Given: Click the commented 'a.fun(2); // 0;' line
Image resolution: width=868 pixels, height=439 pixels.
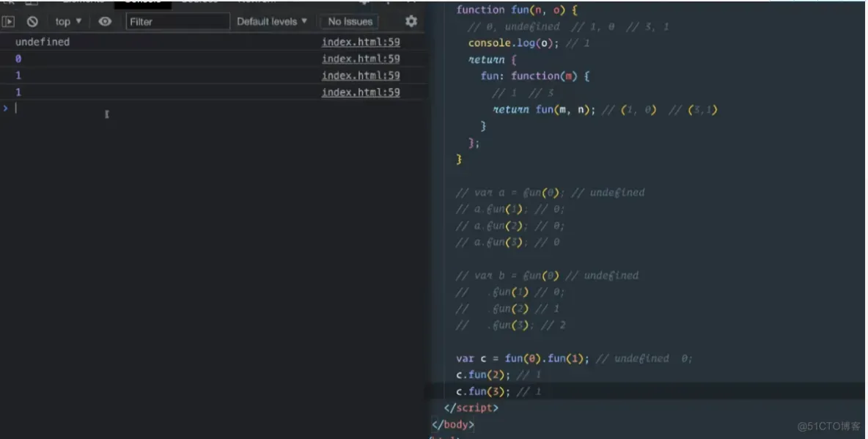Looking at the screenshot, I should pyautogui.click(x=510, y=226).
